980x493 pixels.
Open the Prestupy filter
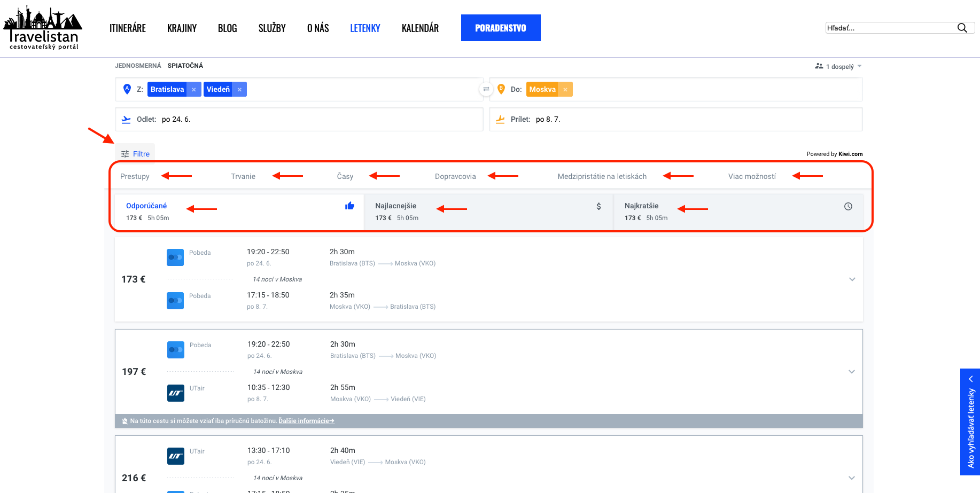point(135,177)
